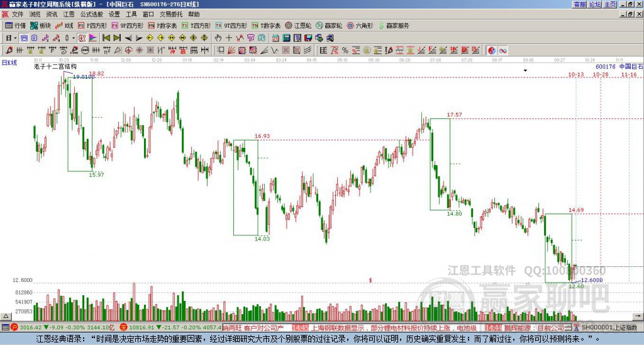This screenshot has width=644, height=345.
Task: Open the 日 period dropdown
Action: pyautogui.click(x=11, y=38)
